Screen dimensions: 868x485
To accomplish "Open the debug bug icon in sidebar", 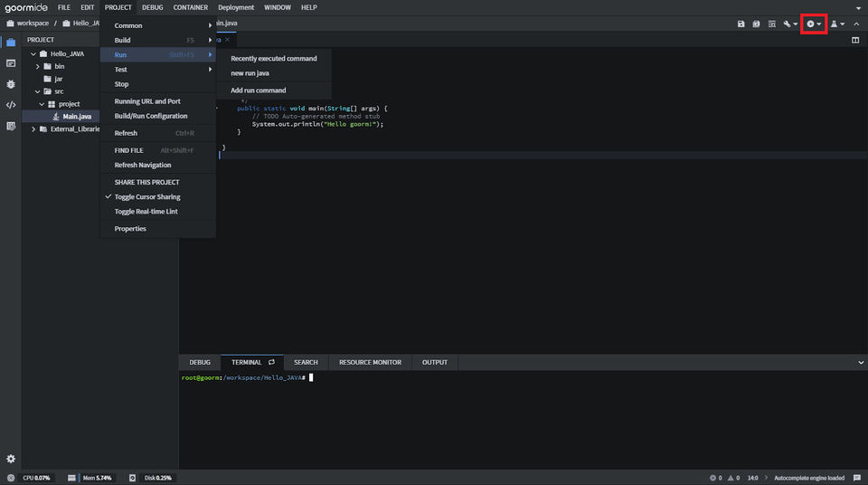I will click(x=11, y=84).
